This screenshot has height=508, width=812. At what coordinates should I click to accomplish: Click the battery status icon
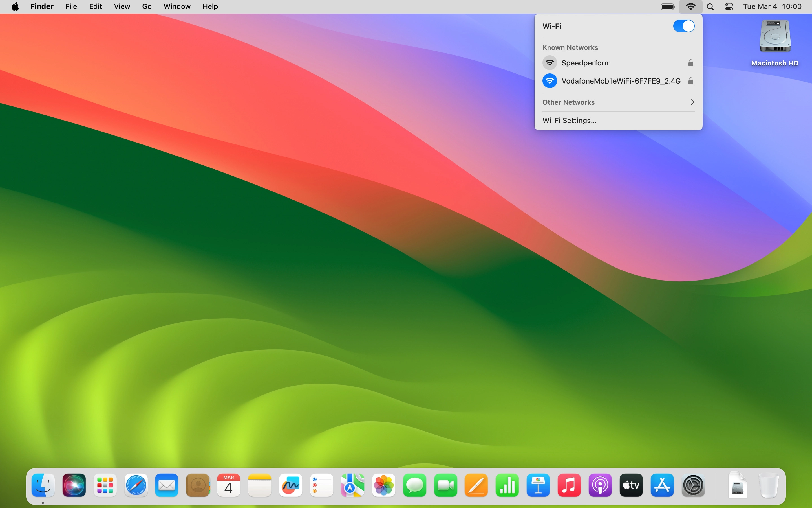(x=668, y=7)
